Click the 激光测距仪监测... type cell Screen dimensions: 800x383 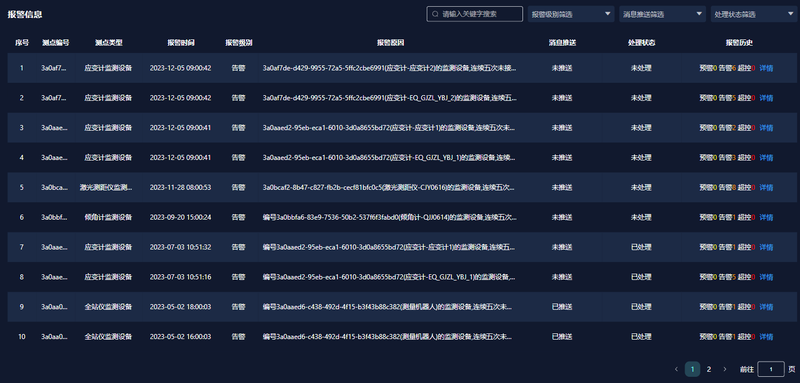tap(106, 188)
